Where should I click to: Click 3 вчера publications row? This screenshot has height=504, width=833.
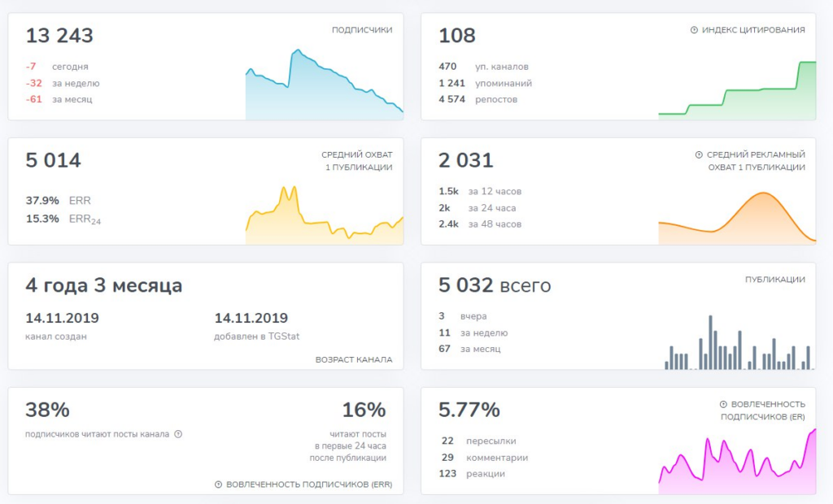coord(462,316)
